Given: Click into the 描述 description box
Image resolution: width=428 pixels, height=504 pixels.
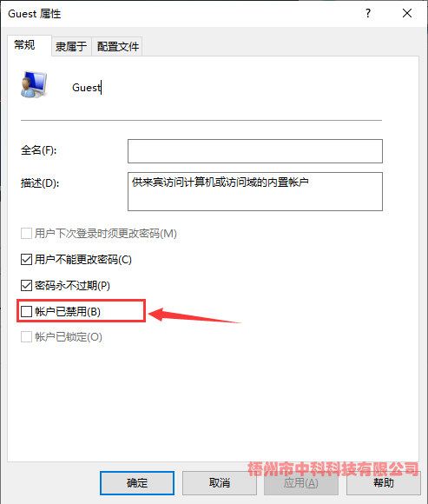Looking at the screenshot, I should (255, 191).
